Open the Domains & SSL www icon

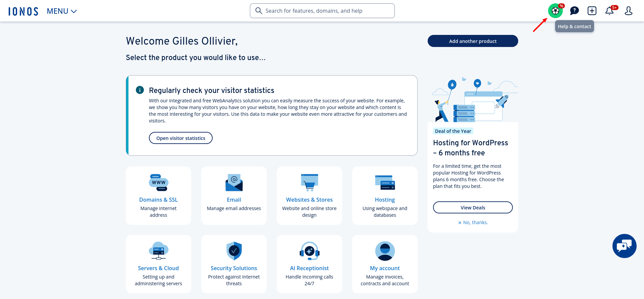point(158,183)
